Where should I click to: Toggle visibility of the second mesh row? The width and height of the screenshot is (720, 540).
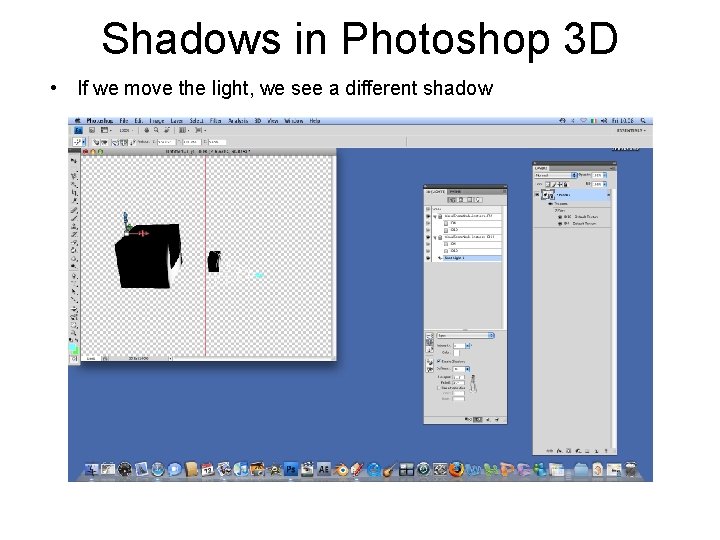(428, 237)
